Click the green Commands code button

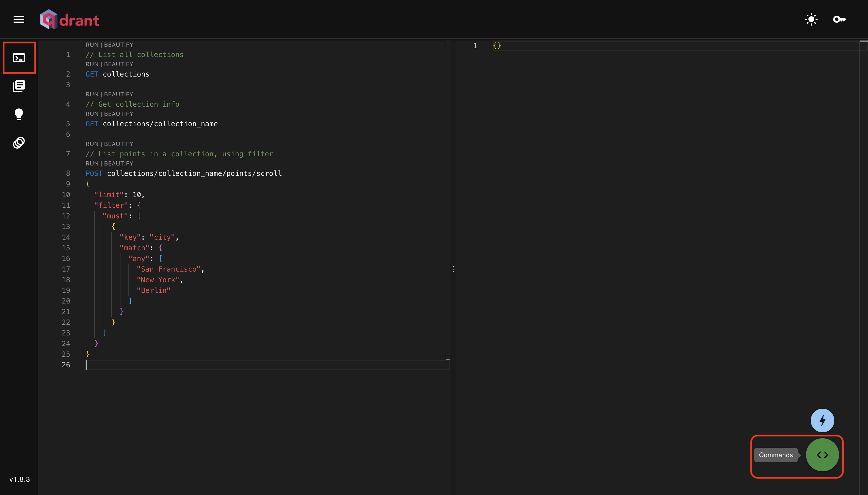[x=822, y=455]
